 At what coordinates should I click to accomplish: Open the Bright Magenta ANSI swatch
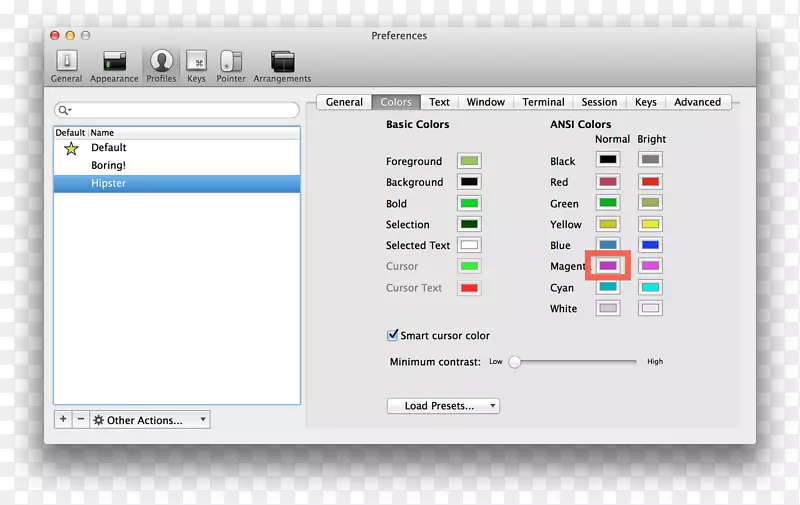[651, 266]
